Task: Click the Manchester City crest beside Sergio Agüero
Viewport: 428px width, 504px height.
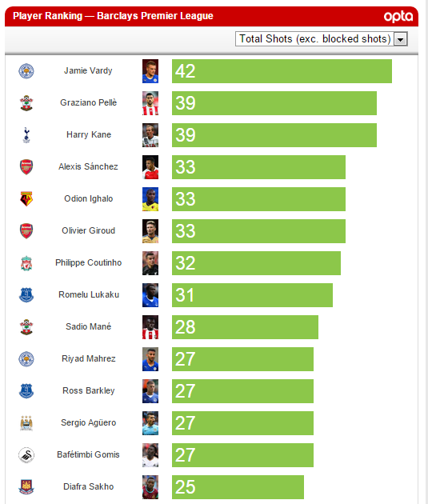Action: pyautogui.click(x=26, y=423)
